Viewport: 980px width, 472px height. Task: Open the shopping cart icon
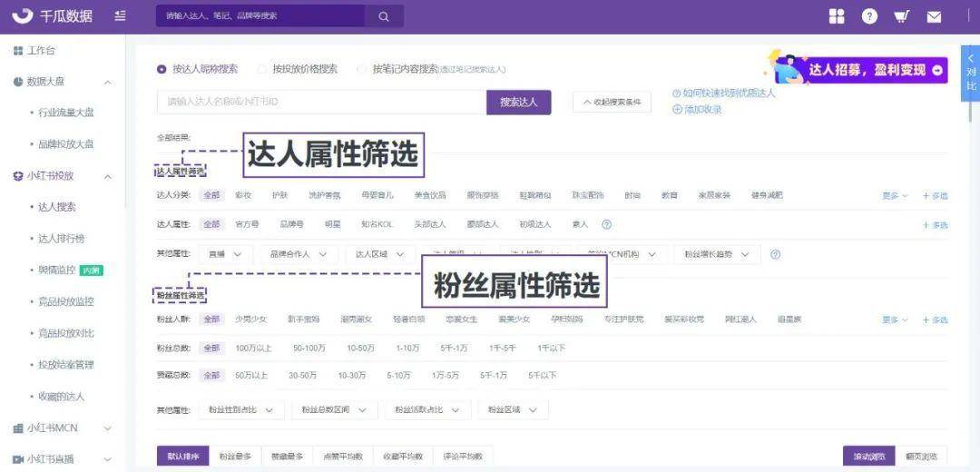click(901, 17)
